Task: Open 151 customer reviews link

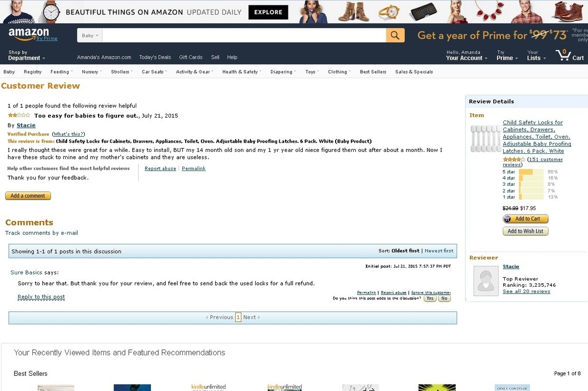Action: coord(533,162)
